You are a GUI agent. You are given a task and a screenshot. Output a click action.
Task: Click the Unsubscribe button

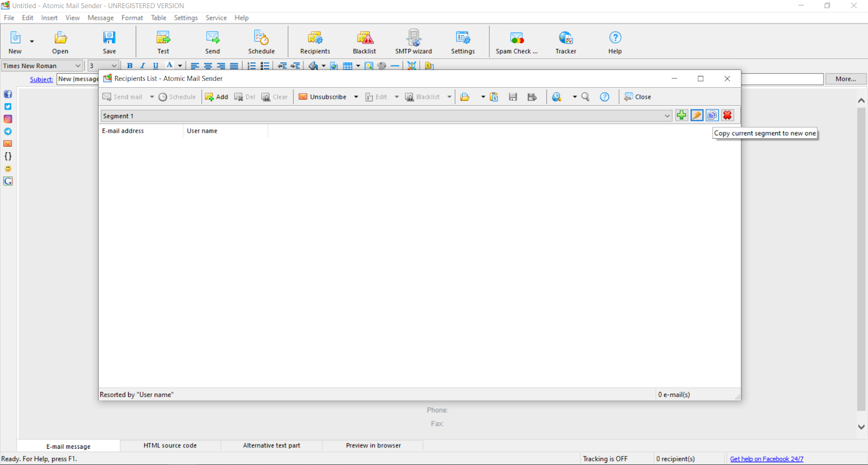point(323,97)
